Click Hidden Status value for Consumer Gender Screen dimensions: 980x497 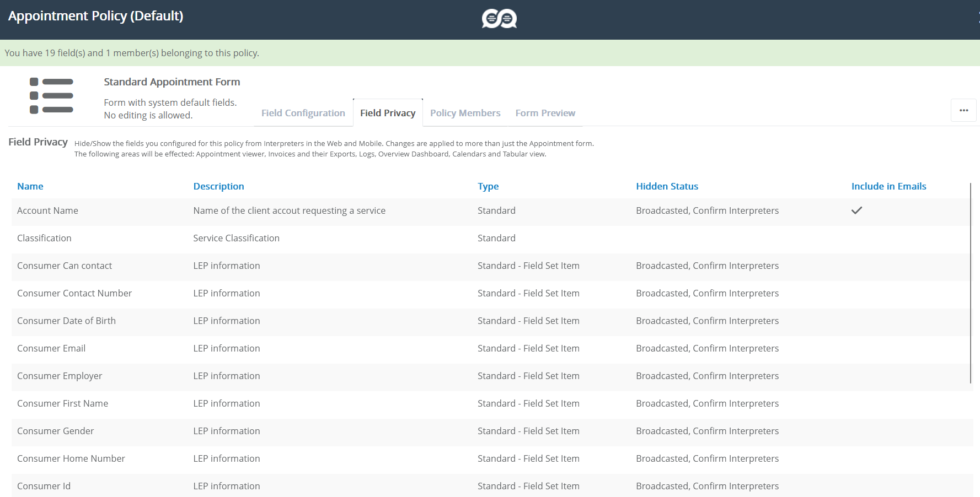(707, 431)
